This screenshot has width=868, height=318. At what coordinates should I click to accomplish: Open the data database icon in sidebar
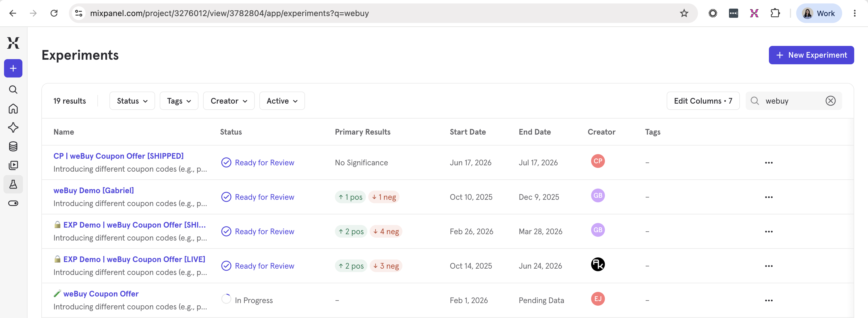tap(13, 146)
